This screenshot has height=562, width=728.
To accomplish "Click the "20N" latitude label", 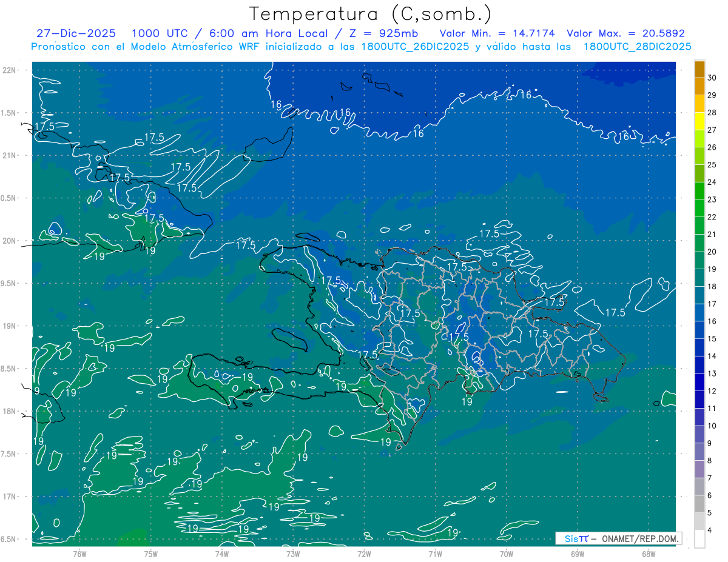I will pos(9,241).
